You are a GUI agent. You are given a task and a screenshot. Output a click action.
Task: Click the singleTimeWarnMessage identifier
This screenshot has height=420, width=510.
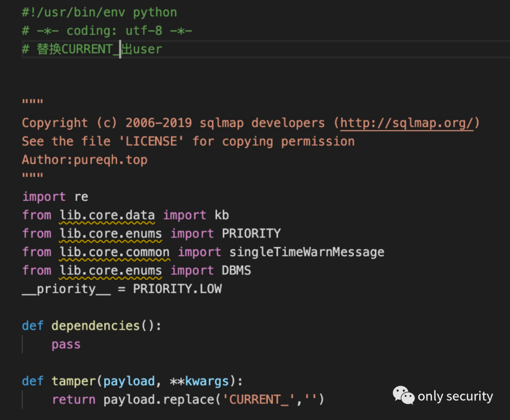pos(306,252)
